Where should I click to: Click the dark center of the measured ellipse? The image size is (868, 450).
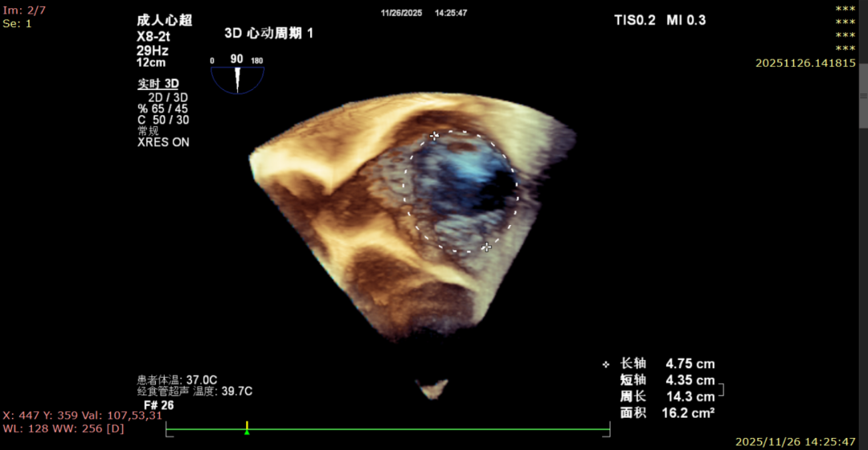pyautogui.click(x=492, y=190)
